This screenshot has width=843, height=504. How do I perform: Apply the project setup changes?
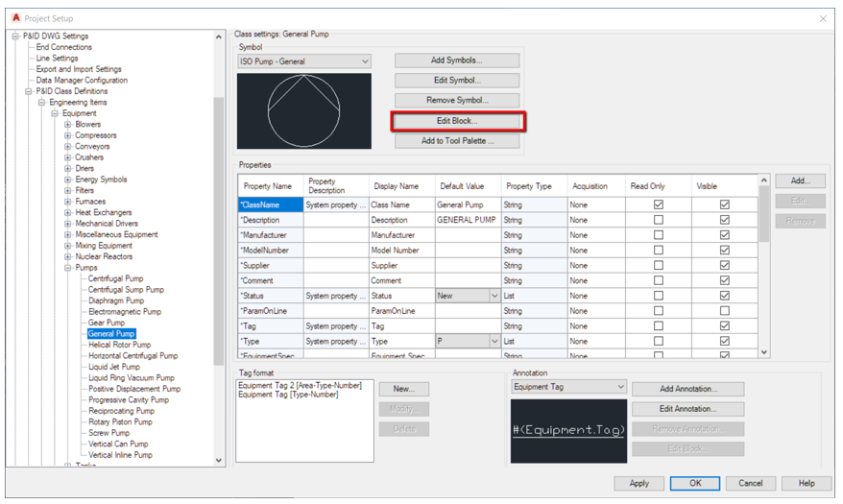tap(638, 483)
